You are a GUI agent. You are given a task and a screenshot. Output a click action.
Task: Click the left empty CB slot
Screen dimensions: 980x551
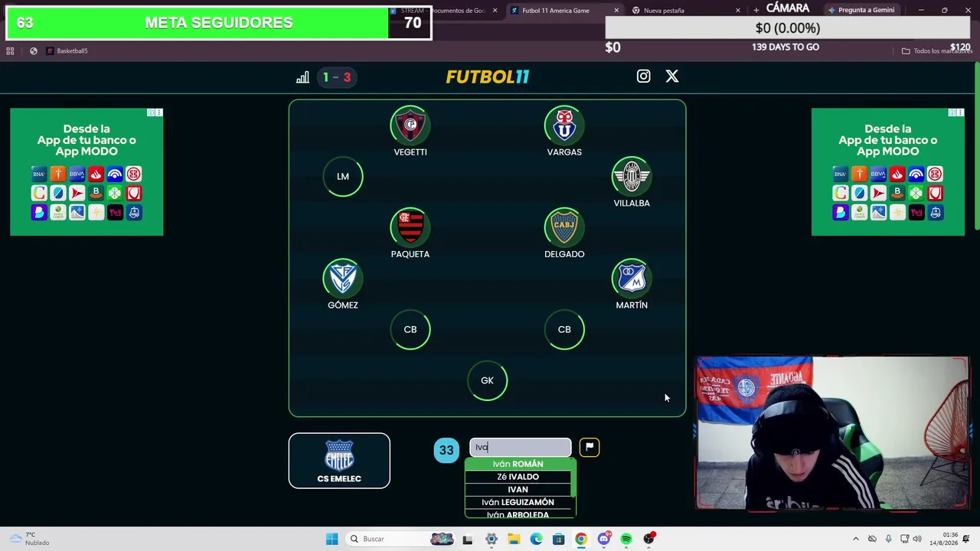pyautogui.click(x=410, y=330)
